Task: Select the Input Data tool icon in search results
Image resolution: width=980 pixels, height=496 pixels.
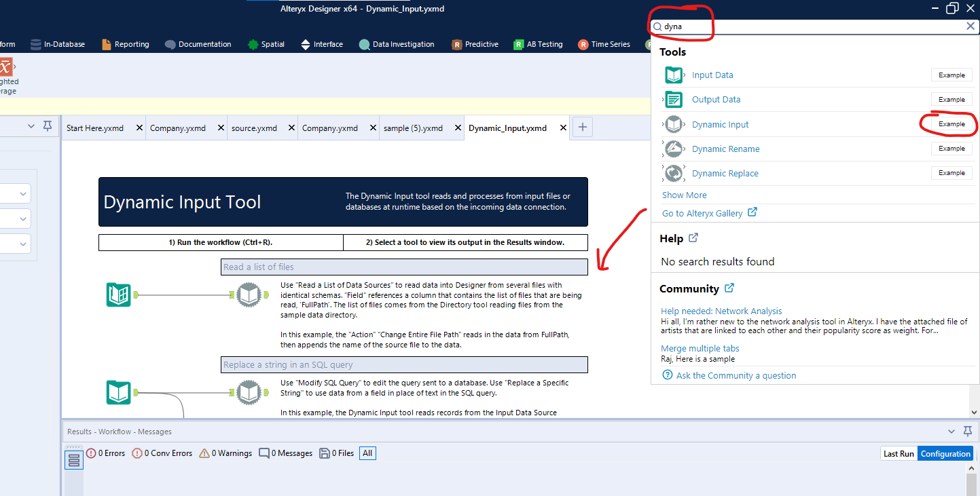Action: pos(674,75)
